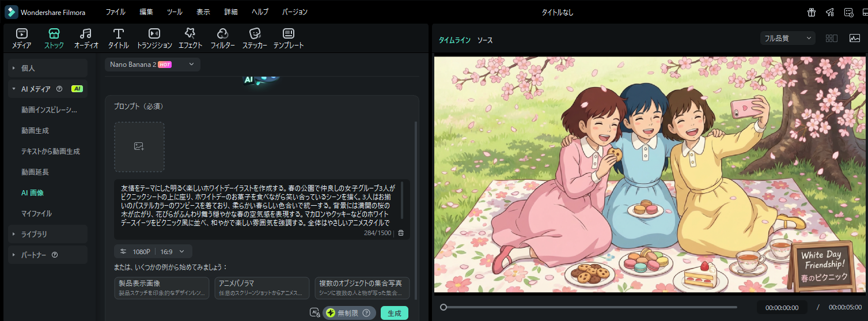Open the トランジション transitions panel
This screenshot has height=321, width=868.
click(154, 38)
